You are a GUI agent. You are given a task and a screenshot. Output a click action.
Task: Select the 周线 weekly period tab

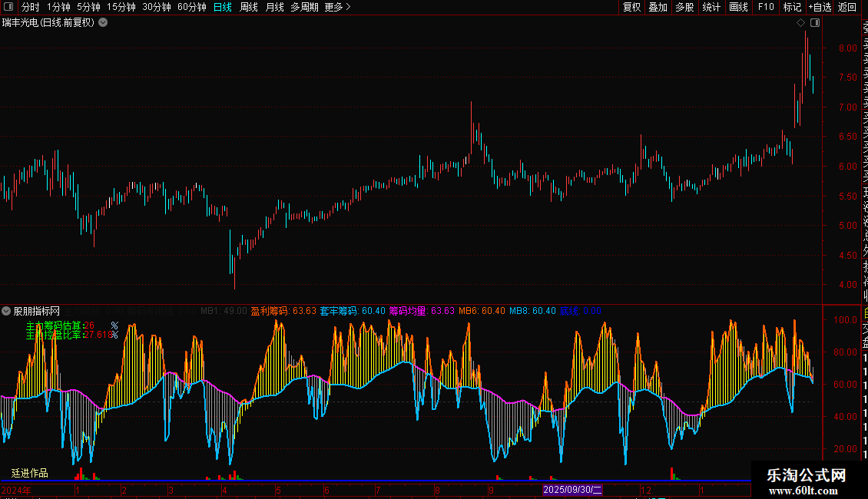tap(249, 7)
